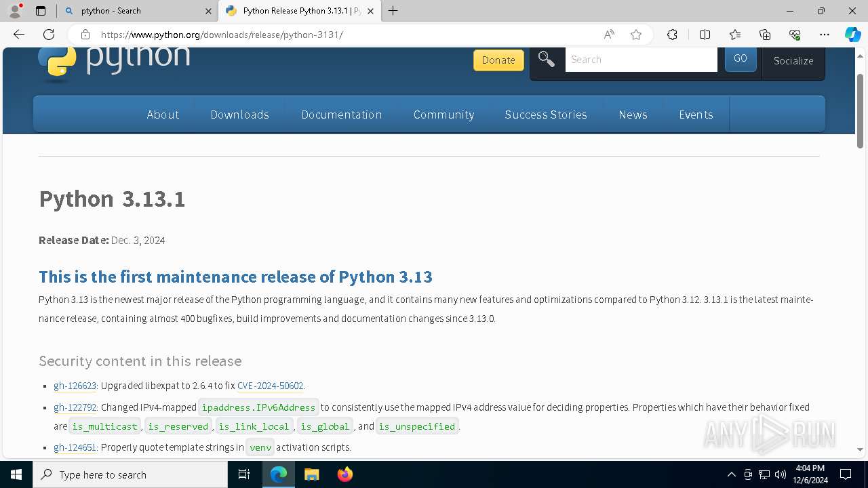
Task: Click the Donate button
Action: pos(498,60)
